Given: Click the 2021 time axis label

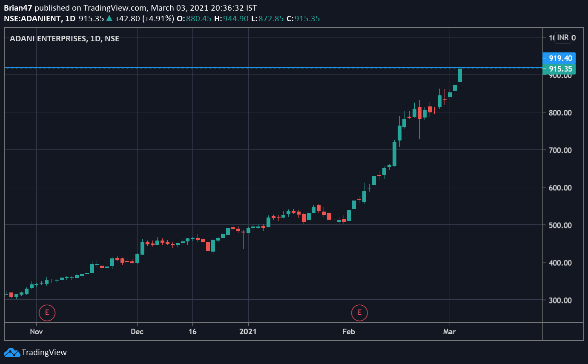Looking at the screenshot, I should (x=248, y=331).
